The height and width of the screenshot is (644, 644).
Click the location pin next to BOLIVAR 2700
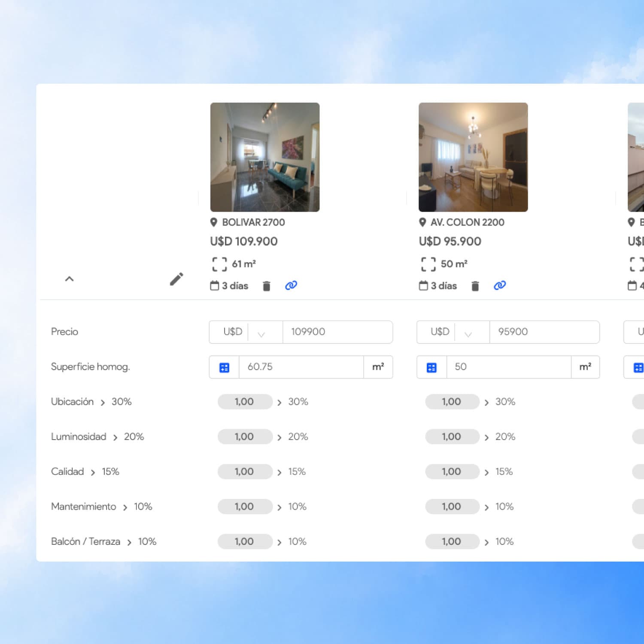tap(213, 222)
